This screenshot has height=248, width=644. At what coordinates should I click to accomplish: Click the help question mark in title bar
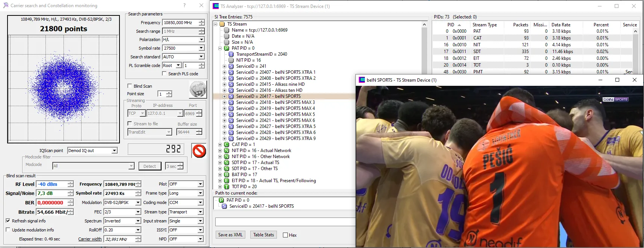click(x=184, y=6)
